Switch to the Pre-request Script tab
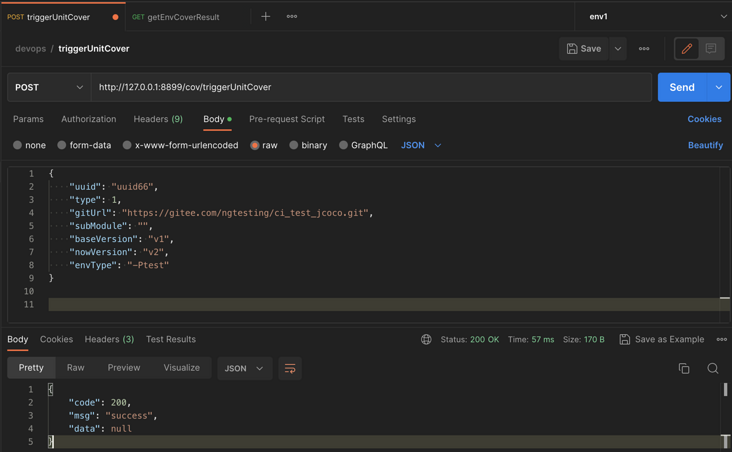The width and height of the screenshot is (732, 452). [286, 119]
